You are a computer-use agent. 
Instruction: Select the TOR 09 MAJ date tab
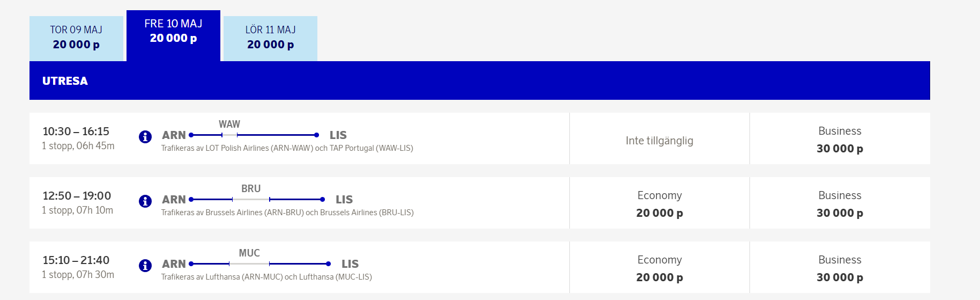point(76,38)
